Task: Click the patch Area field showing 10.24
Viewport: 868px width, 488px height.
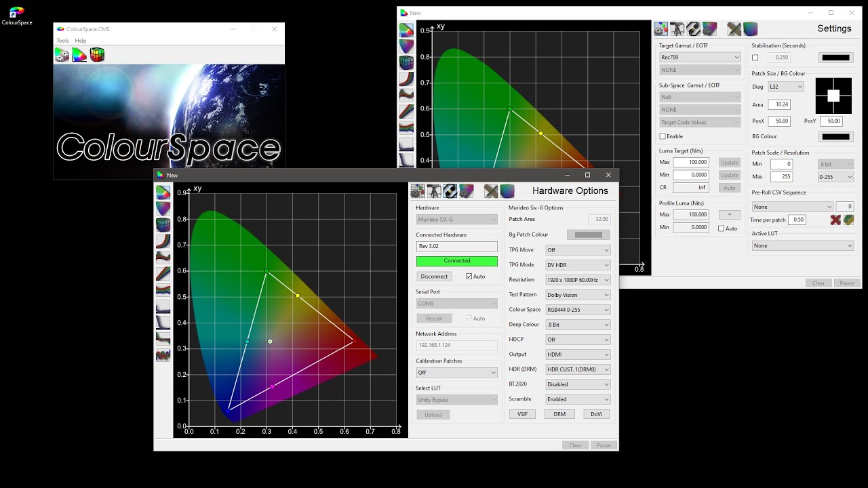Action: (779, 104)
